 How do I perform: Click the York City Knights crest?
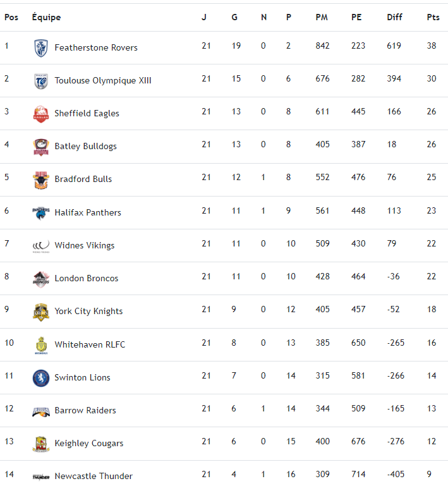pos(40,312)
